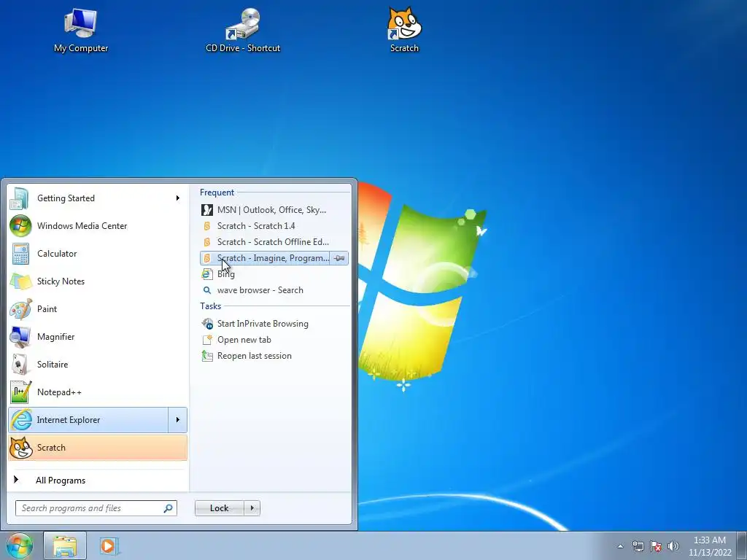Screen dimensions: 747x560
Task: Click the Calculator icon in Start menu
Action: (x=20, y=253)
